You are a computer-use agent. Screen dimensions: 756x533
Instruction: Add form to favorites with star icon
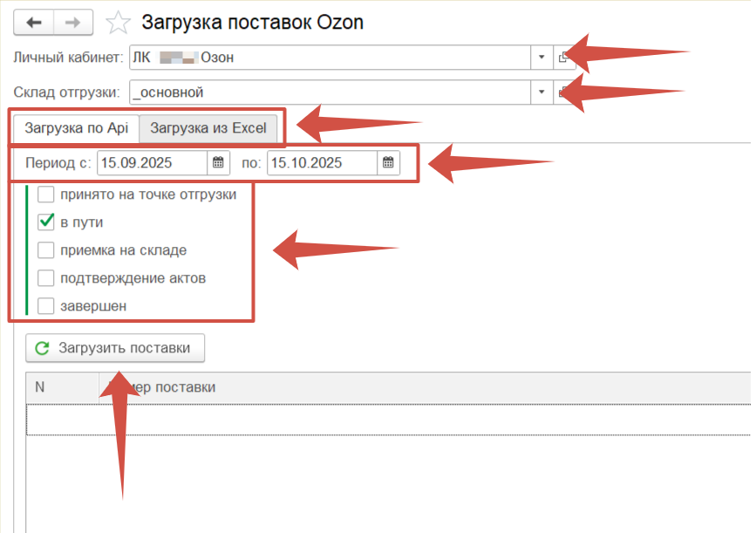[x=118, y=23]
